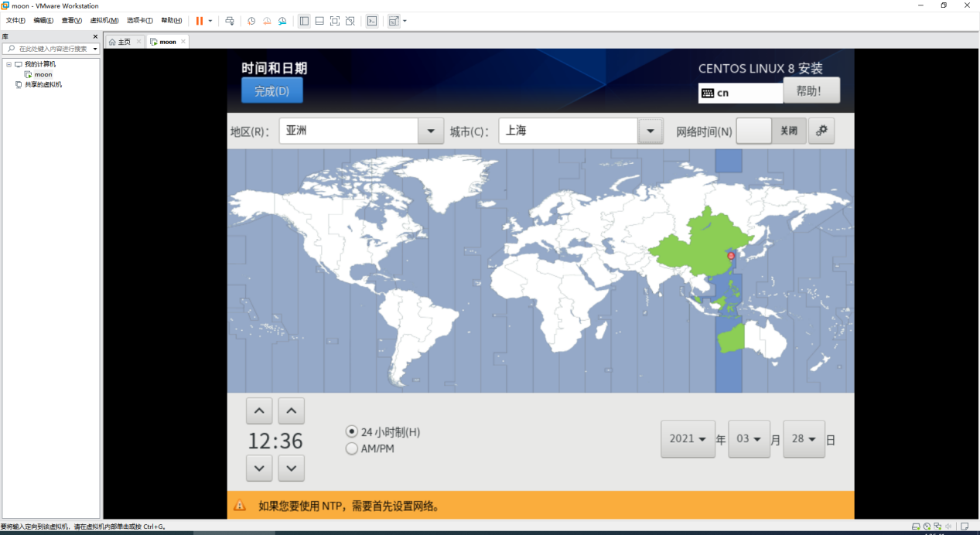This screenshot has width=980, height=535.
Task: Toggle the 网络时间 network time switch
Action: pos(771,131)
